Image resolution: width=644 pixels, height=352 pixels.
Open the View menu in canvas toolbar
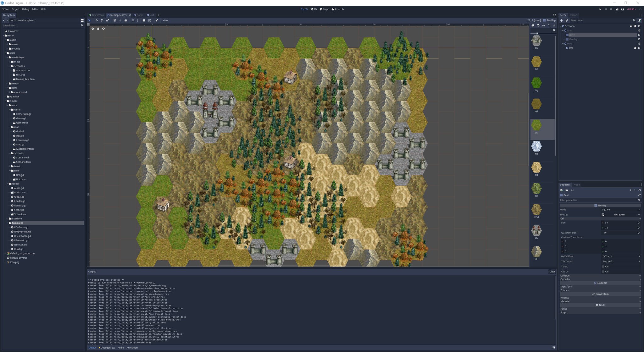(165, 20)
